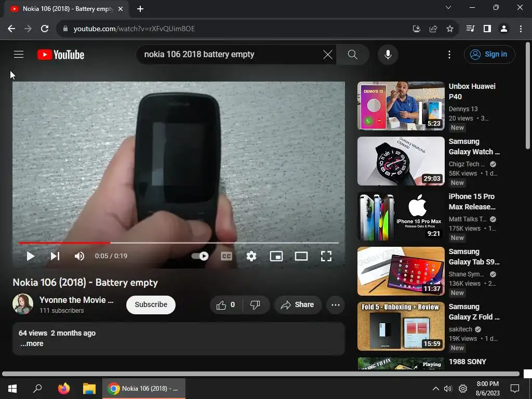The height and width of the screenshot is (399, 532).
Task: Like this video
Action: [227, 304]
